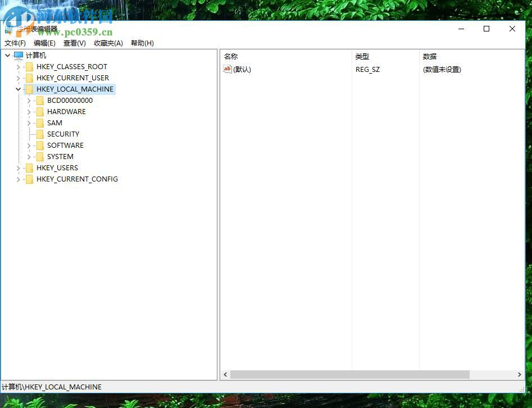532x408 pixels.
Task: Click the horizontal scrollbar left arrow
Action: click(225, 374)
